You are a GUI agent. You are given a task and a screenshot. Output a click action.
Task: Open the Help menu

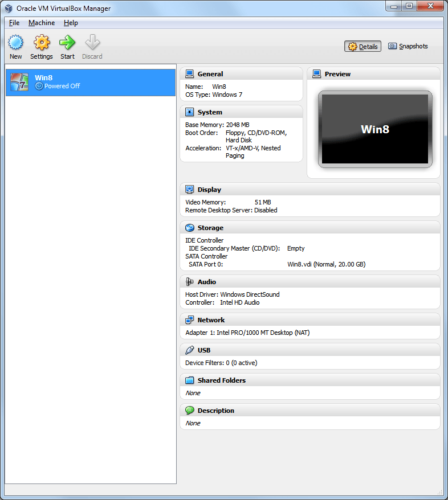click(x=71, y=23)
